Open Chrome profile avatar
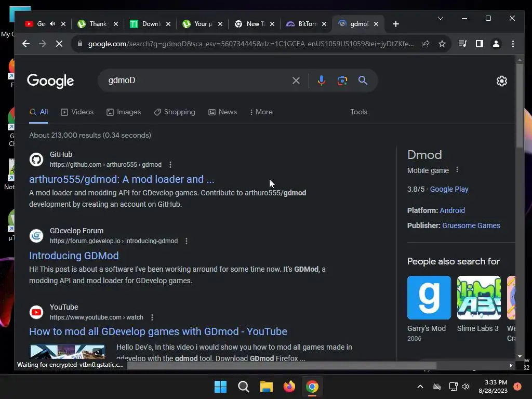The image size is (532, 399). coord(496,44)
